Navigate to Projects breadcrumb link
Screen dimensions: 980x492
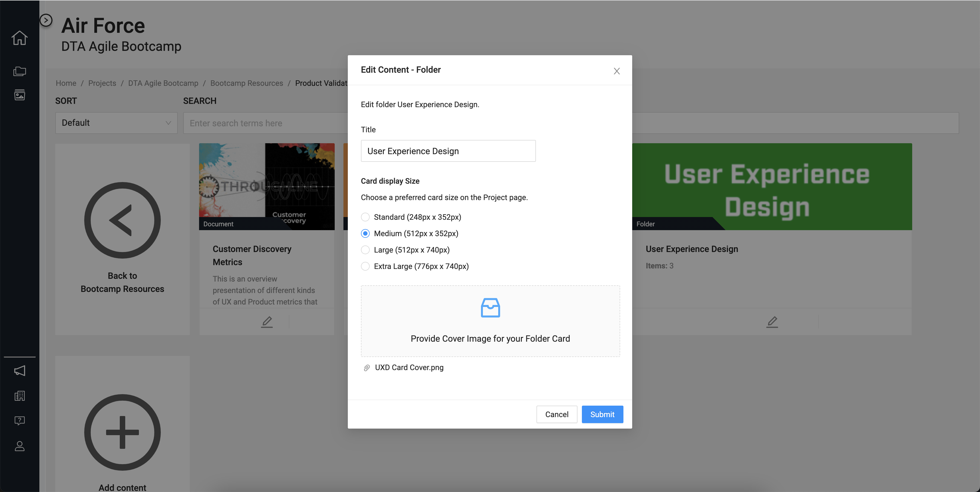coord(102,83)
